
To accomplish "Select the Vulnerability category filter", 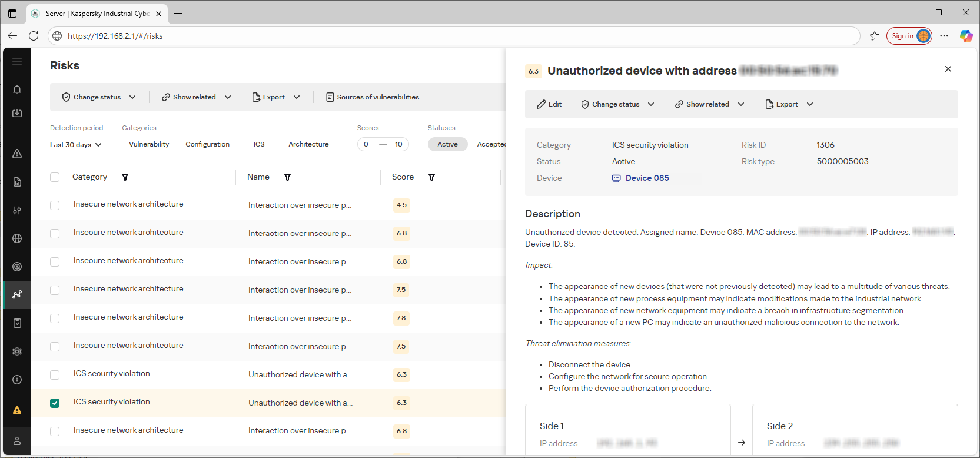I will (149, 144).
